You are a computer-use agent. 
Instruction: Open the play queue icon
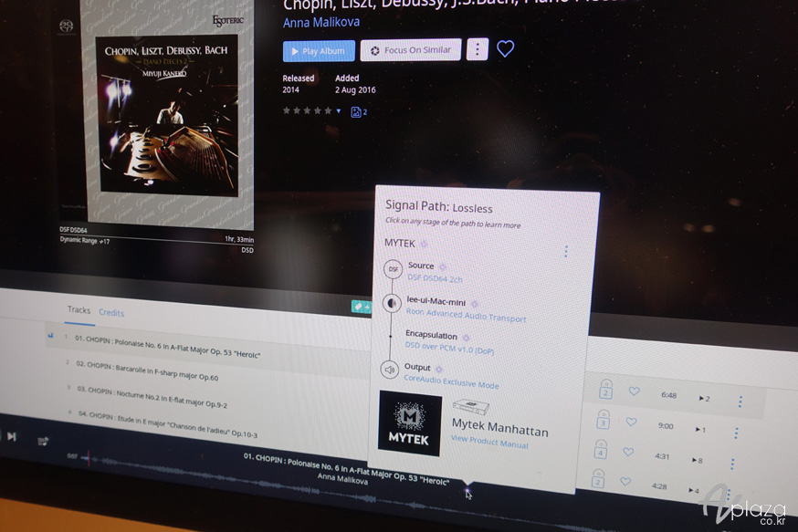click(x=43, y=441)
